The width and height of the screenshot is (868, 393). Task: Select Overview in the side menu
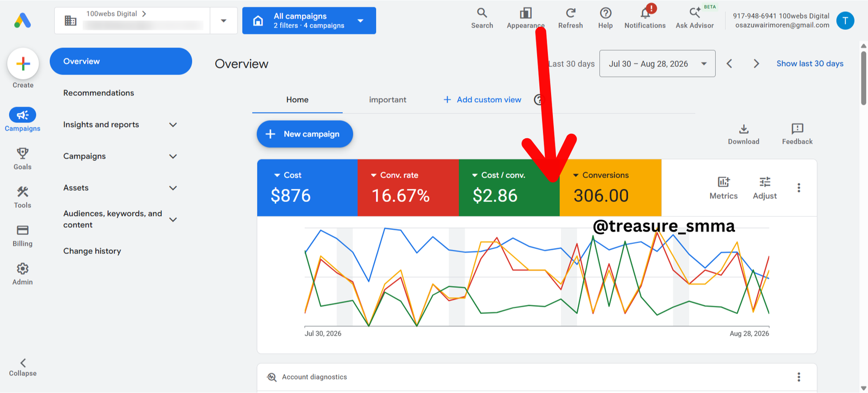pyautogui.click(x=121, y=61)
